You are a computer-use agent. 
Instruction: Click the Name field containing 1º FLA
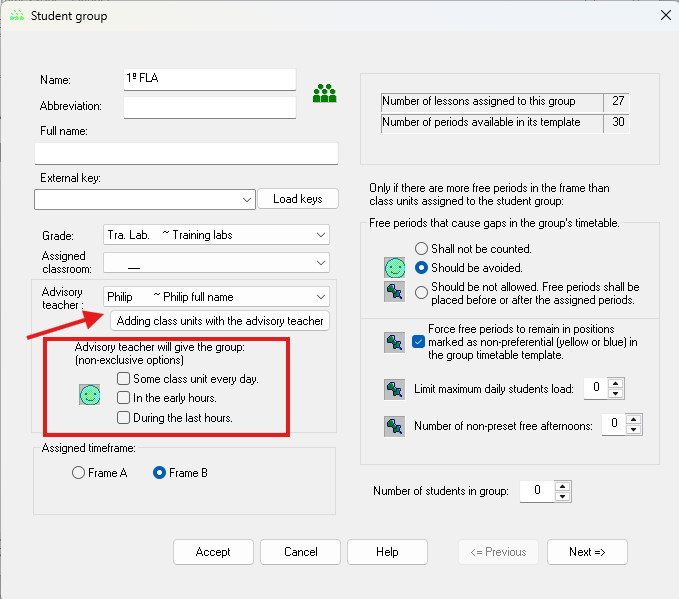click(x=210, y=79)
